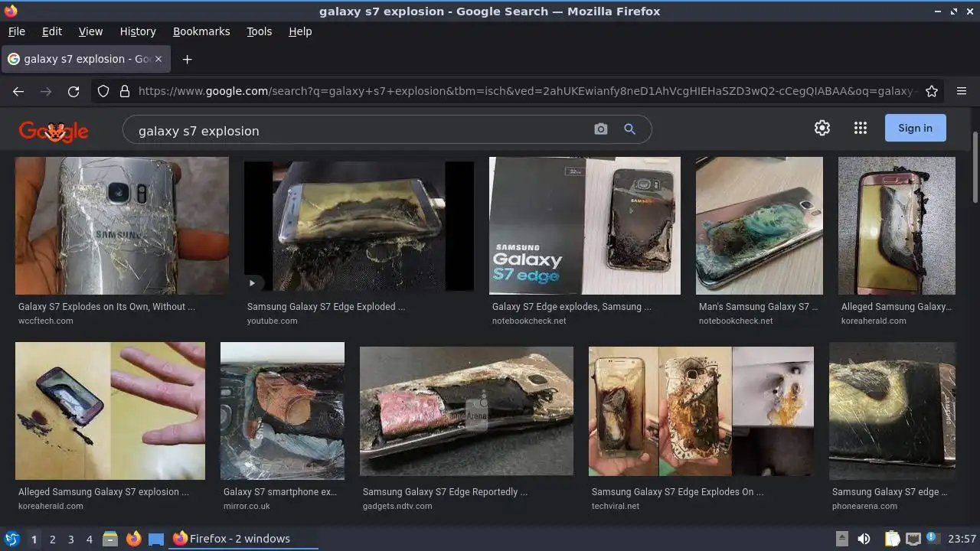980x551 pixels.
Task: Click the techviral.net source text
Action: click(x=616, y=506)
